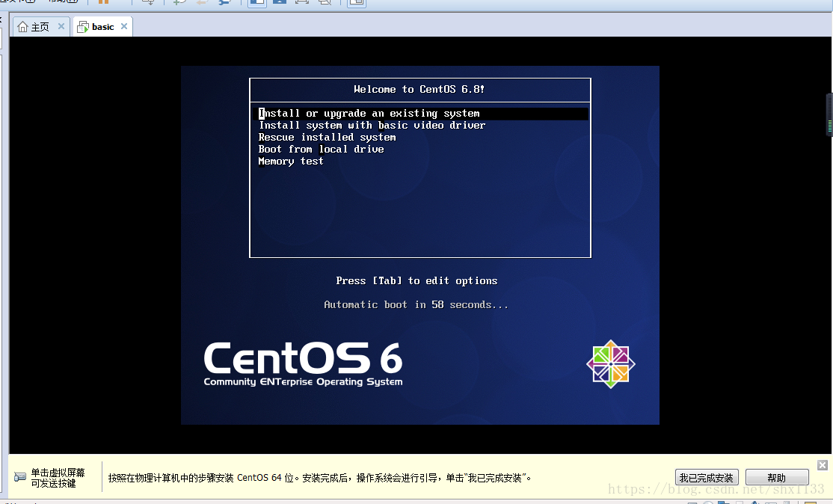Select 'Boot from local drive' option
This screenshot has width=833, height=504.
(321, 150)
